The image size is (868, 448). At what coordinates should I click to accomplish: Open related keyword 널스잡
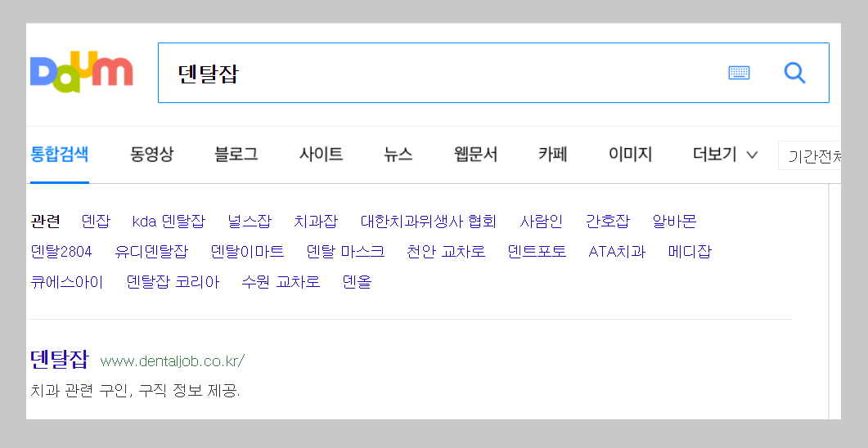pos(250,222)
